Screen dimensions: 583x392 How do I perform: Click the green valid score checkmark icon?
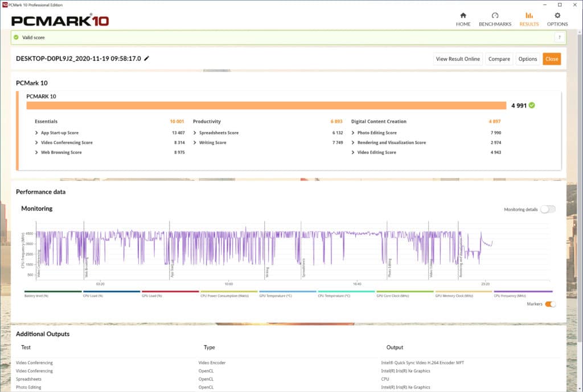pyautogui.click(x=16, y=37)
